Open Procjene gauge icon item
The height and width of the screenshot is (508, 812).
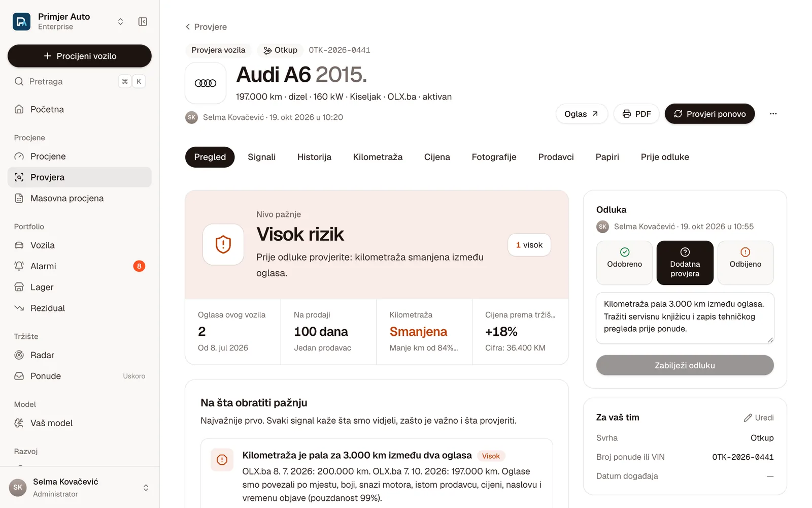point(19,156)
